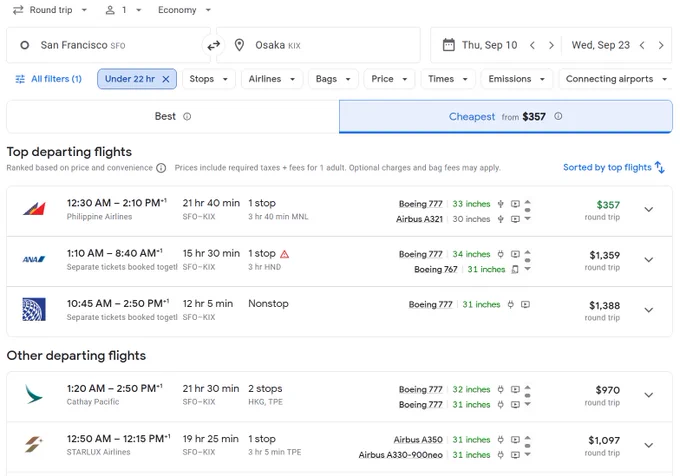Click the Boeing 767 aircraft label
The image size is (680, 476).
(x=435, y=269)
